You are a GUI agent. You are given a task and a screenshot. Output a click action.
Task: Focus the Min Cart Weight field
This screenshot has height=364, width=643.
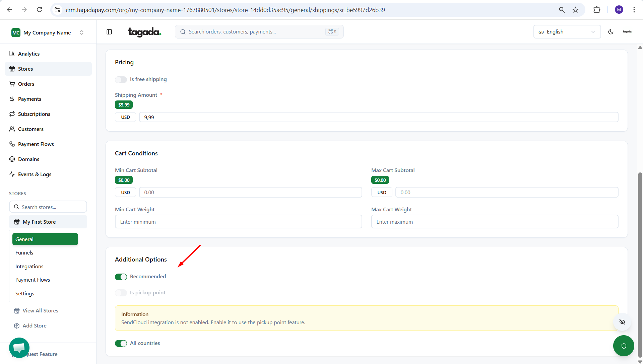(x=238, y=222)
